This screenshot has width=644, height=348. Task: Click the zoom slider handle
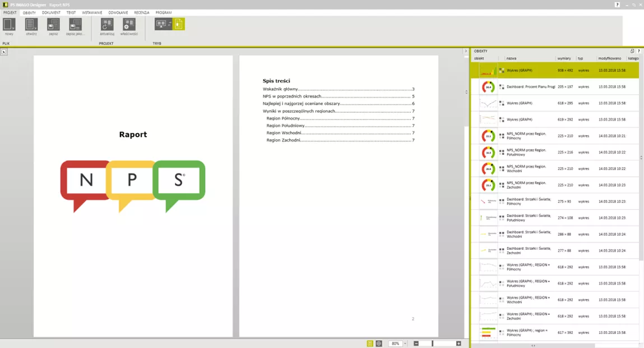tap(432, 344)
